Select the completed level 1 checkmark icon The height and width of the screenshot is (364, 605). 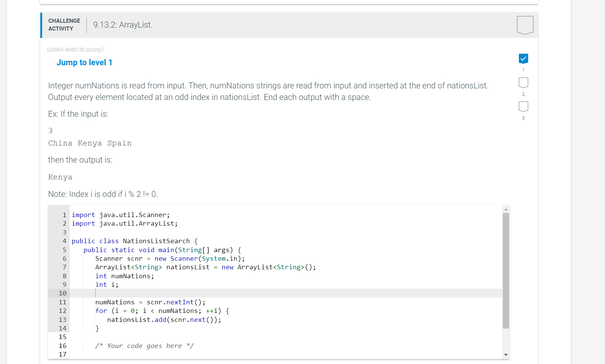tap(523, 58)
